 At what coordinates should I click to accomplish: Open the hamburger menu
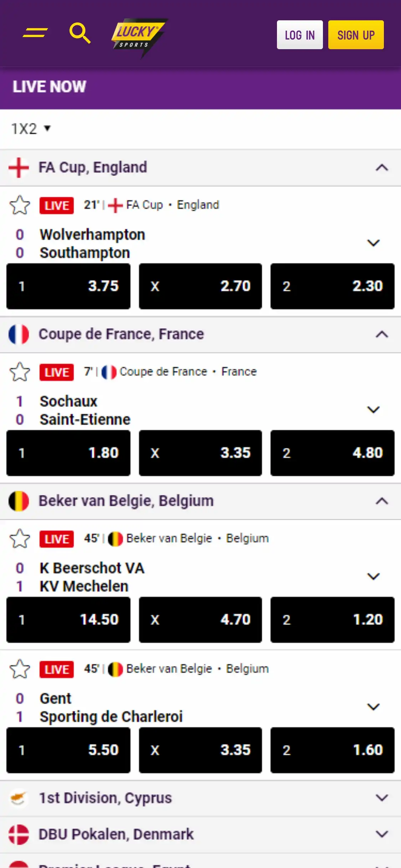coord(35,33)
